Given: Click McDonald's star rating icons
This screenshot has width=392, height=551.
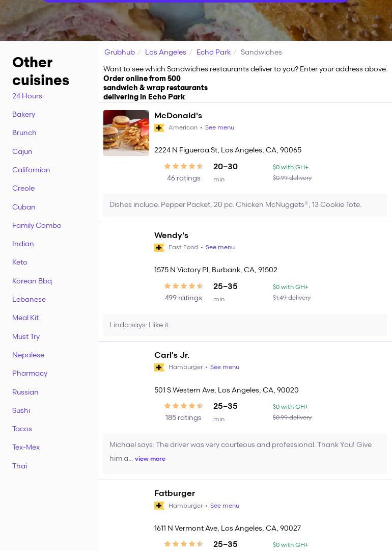Looking at the screenshot, I should coord(183,166).
